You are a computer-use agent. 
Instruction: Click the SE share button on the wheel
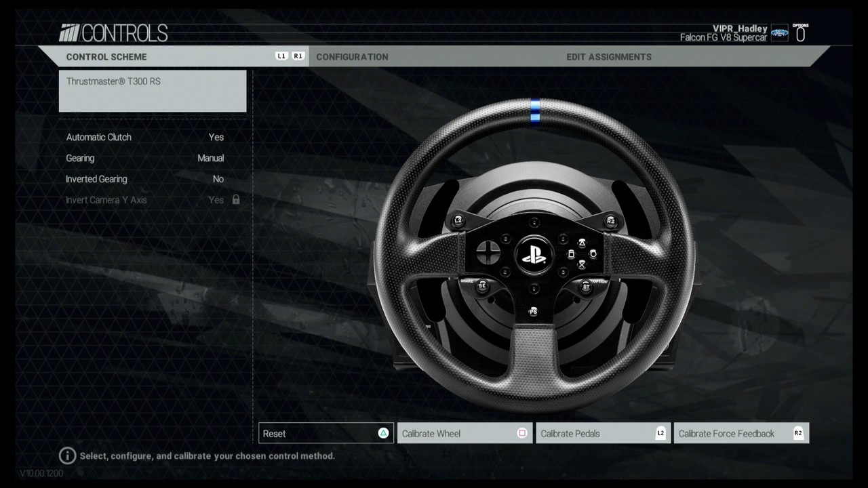482,286
